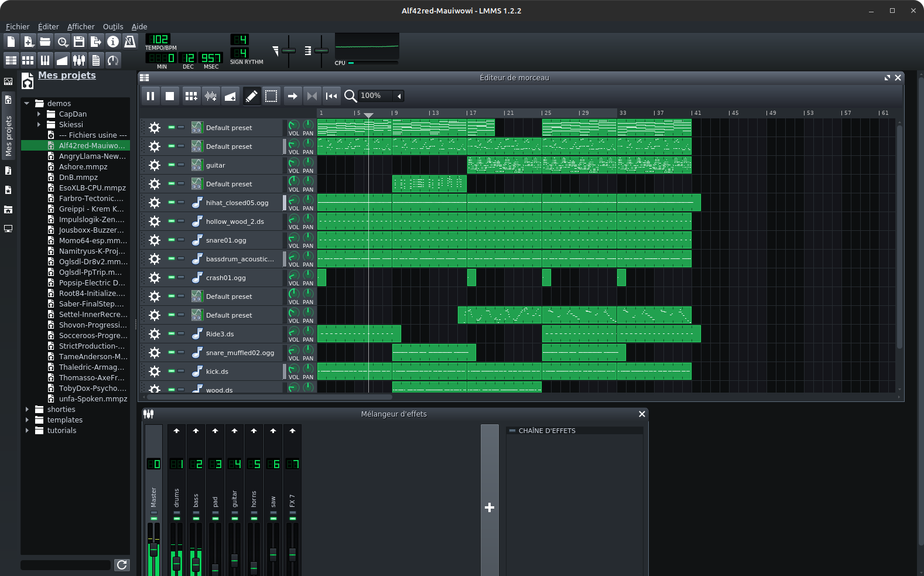Open the Outils menu
This screenshot has height=576, width=924.
(x=113, y=26)
